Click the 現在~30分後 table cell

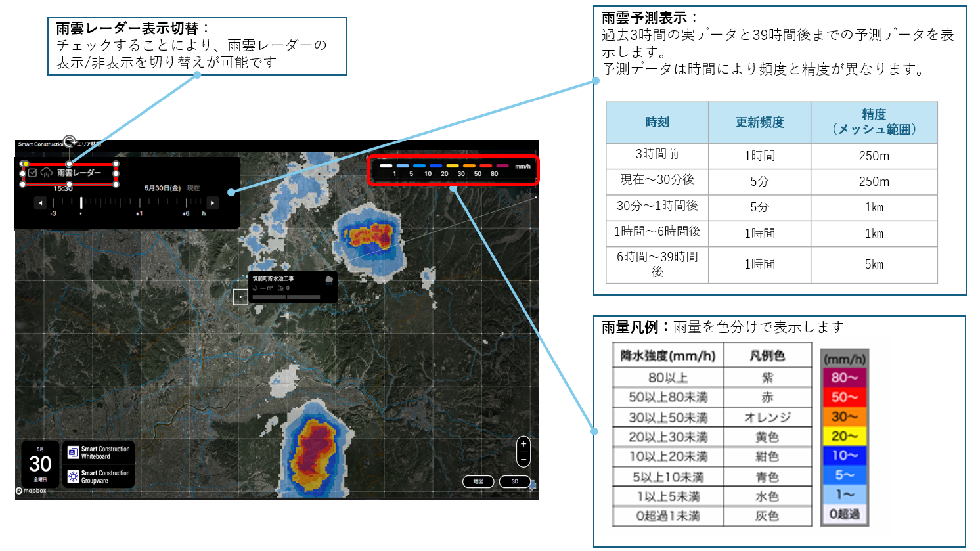click(657, 181)
